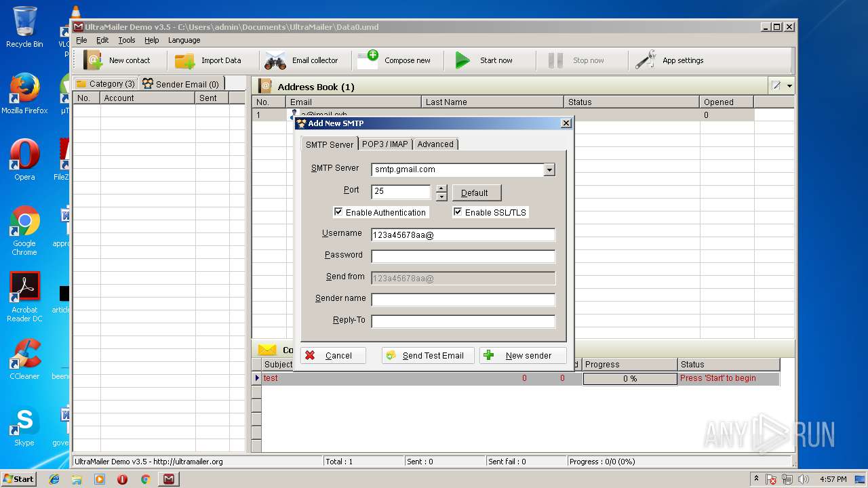Expand the dropdown arrow beside the pencil icon
Screen dimensions: 868x488
tap(789, 86)
